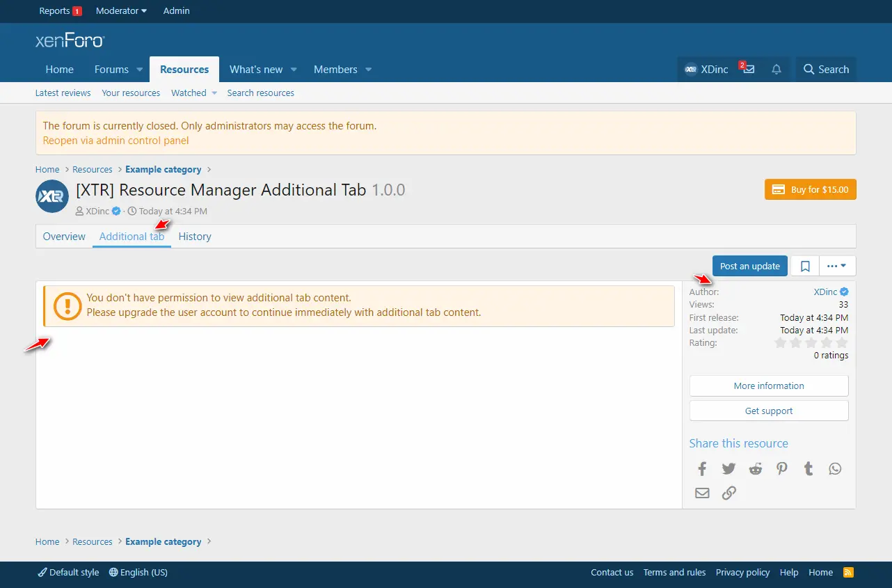Screen dimensions: 892x588
Task: Switch to the History tab
Action: click(195, 237)
